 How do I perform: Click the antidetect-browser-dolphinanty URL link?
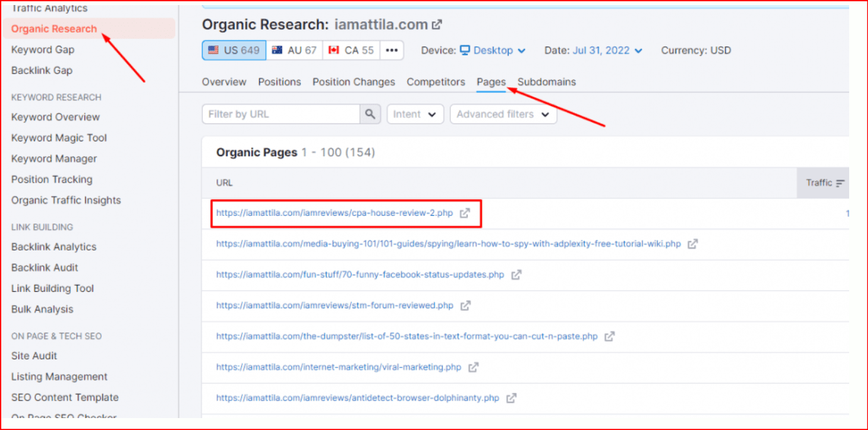pos(357,398)
